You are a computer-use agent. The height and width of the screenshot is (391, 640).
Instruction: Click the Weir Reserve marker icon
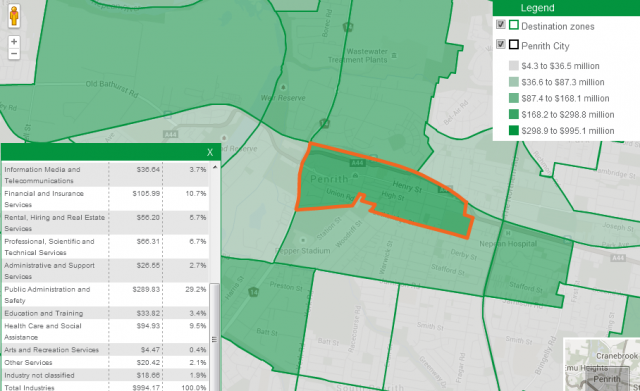point(283,87)
